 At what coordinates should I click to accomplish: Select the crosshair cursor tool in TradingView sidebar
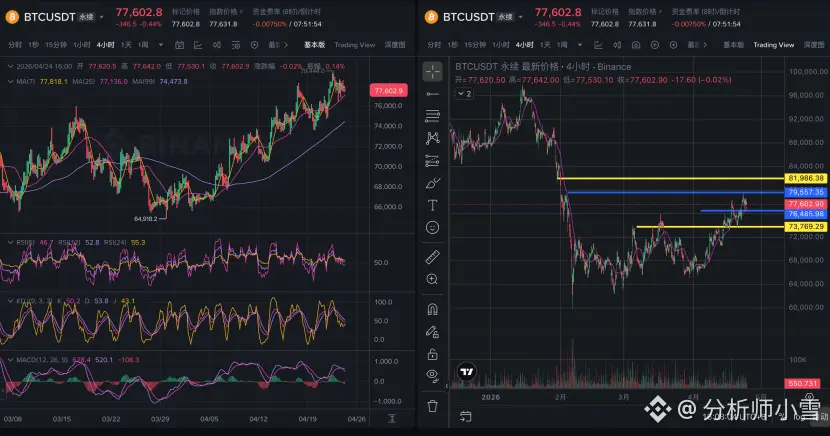[432, 71]
